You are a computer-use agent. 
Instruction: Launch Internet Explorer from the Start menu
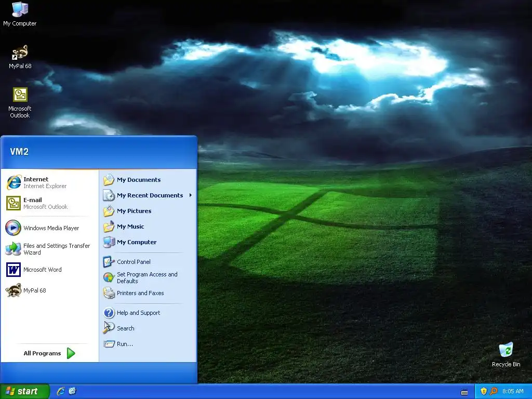tap(49, 182)
